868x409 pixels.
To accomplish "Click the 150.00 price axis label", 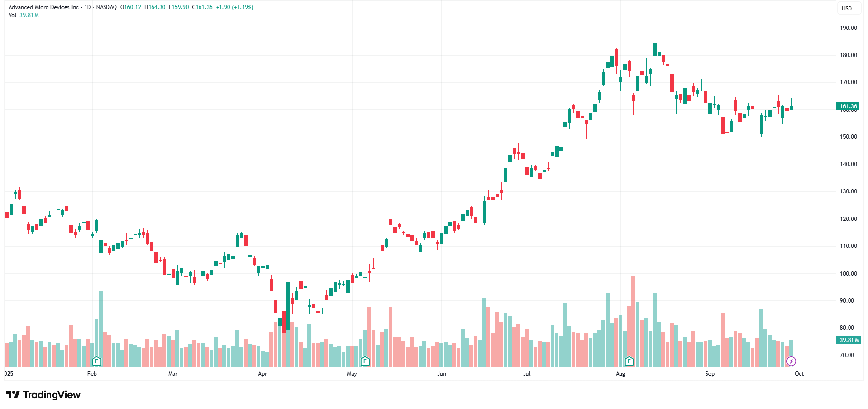I will click(848, 137).
